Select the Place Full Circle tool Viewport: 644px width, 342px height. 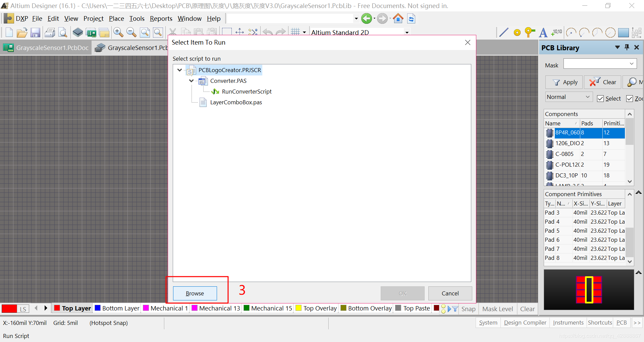pos(610,33)
